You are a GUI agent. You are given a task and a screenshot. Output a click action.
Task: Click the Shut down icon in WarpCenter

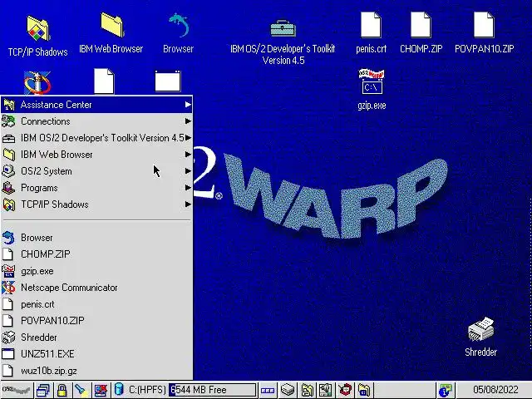pos(101,390)
